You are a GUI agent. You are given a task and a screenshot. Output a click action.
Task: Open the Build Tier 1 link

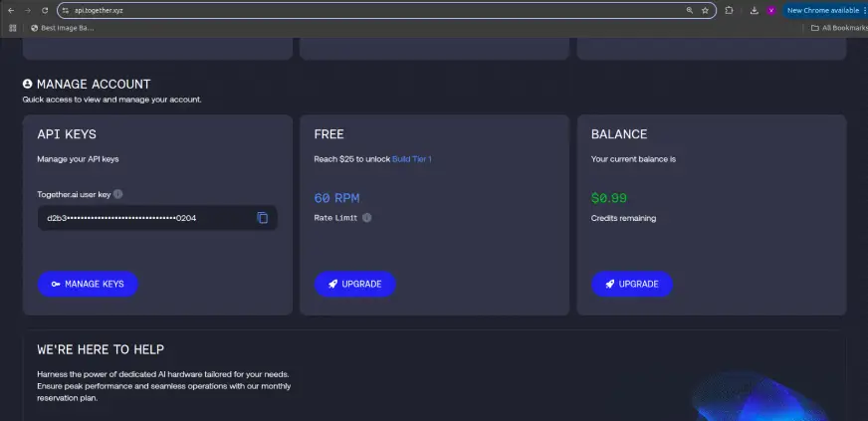412,159
